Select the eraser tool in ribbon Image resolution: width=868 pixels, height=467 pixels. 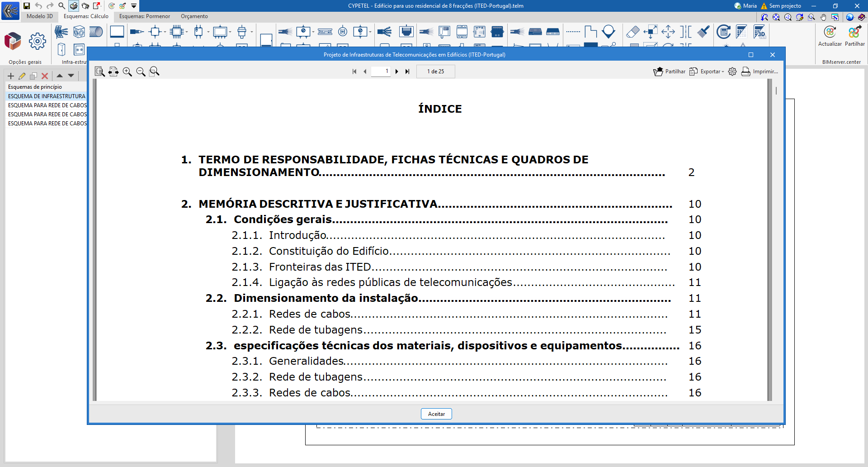click(x=632, y=32)
